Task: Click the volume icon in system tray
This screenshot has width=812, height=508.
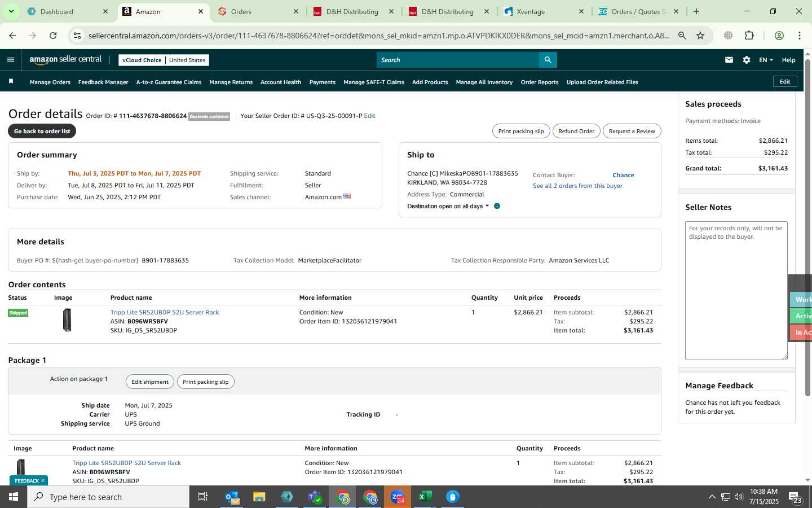Action: [x=739, y=497]
